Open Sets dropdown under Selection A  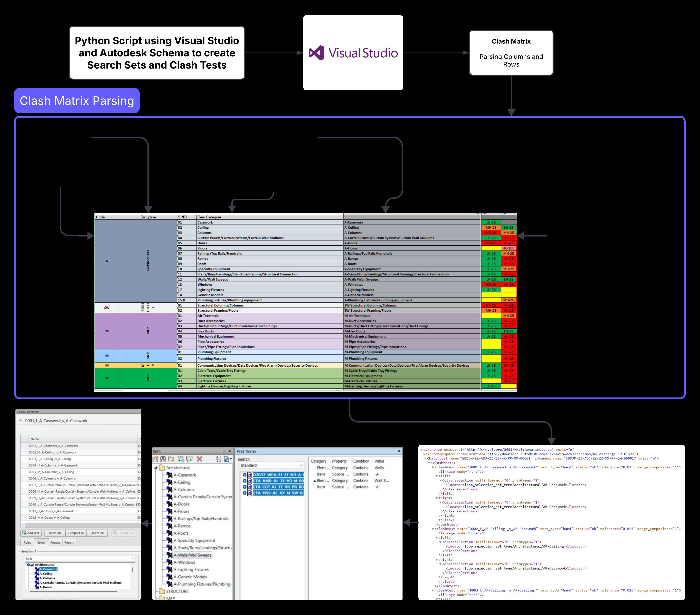pyautogui.click(x=133, y=559)
